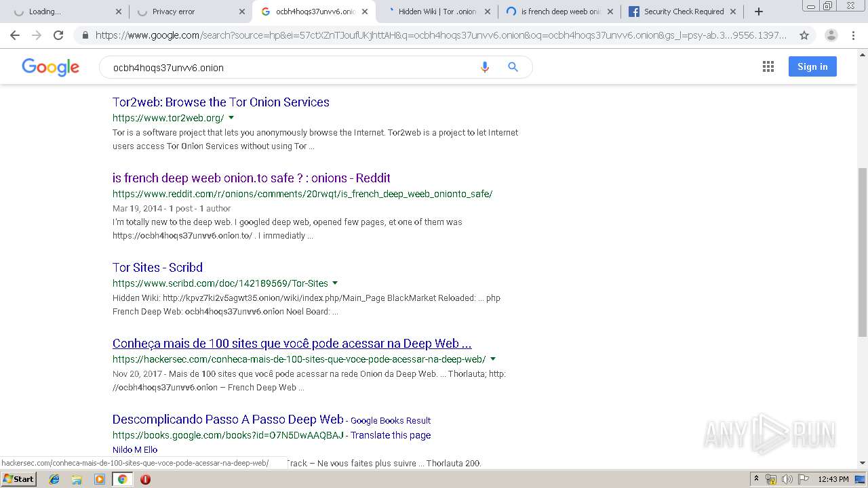
Task: View site info via the padlock icon
Action: tap(85, 35)
